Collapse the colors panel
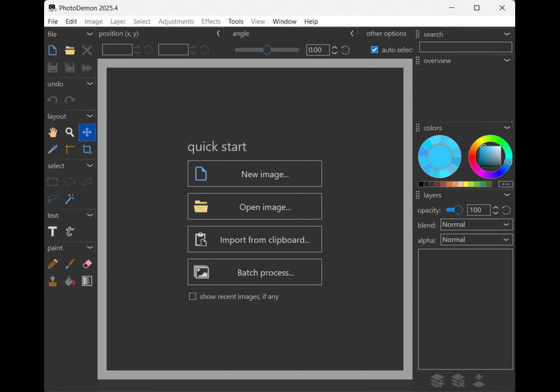This screenshot has height=392, width=560. (x=507, y=127)
